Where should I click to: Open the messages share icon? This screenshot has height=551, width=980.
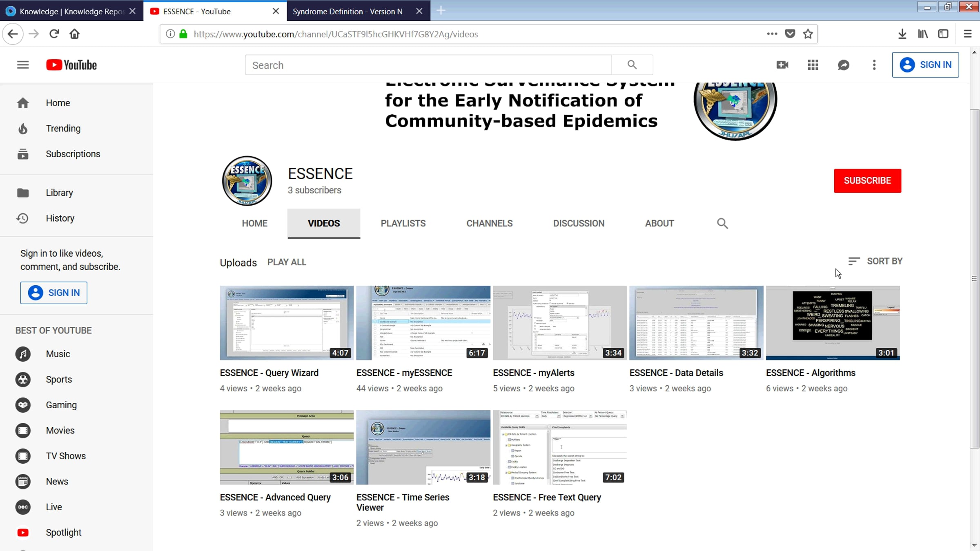(x=844, y=65)
